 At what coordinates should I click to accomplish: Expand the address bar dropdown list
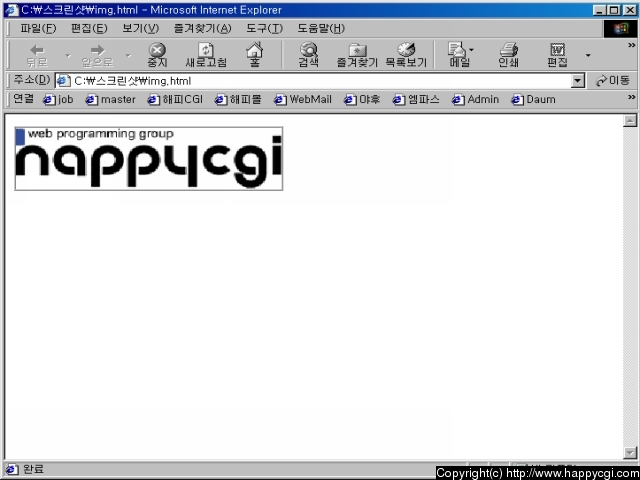[x=577, y=81]
